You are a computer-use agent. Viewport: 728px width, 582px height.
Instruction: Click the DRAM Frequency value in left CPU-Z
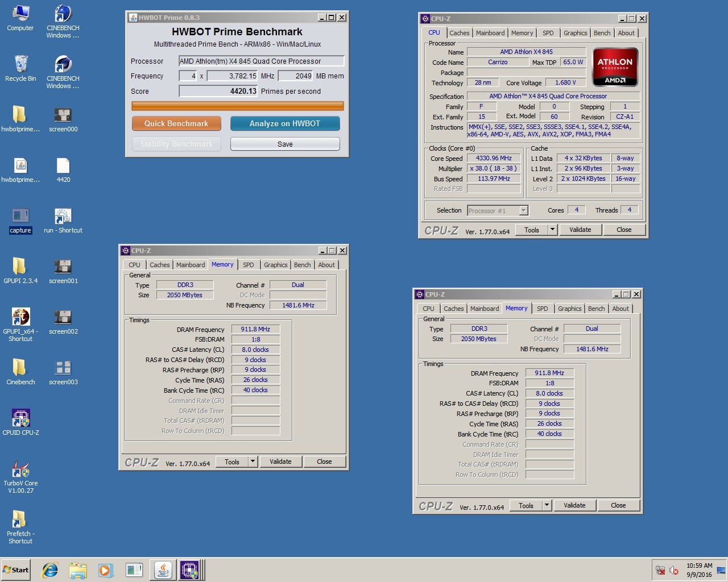click(255, 329)
